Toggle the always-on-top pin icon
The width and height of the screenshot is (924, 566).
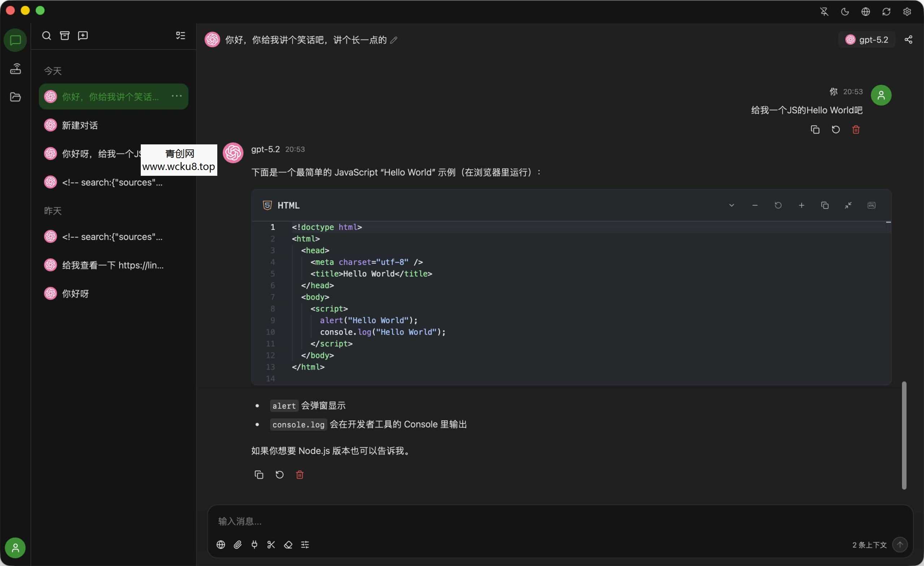click(824, 12)
